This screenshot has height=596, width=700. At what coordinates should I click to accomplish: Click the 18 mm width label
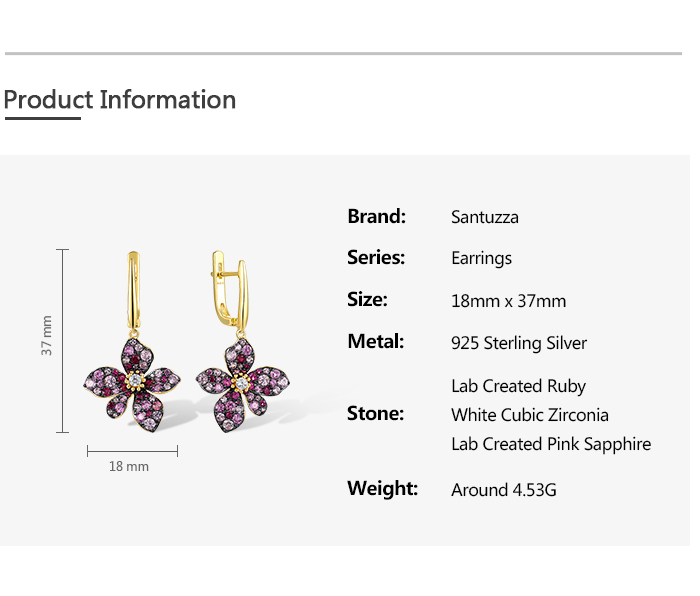coord(129,467)
